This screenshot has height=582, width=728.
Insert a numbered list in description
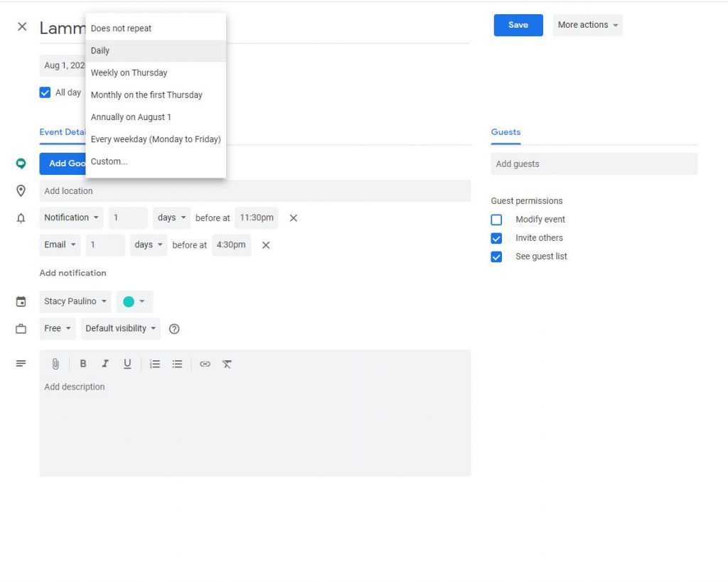[154, 365]
